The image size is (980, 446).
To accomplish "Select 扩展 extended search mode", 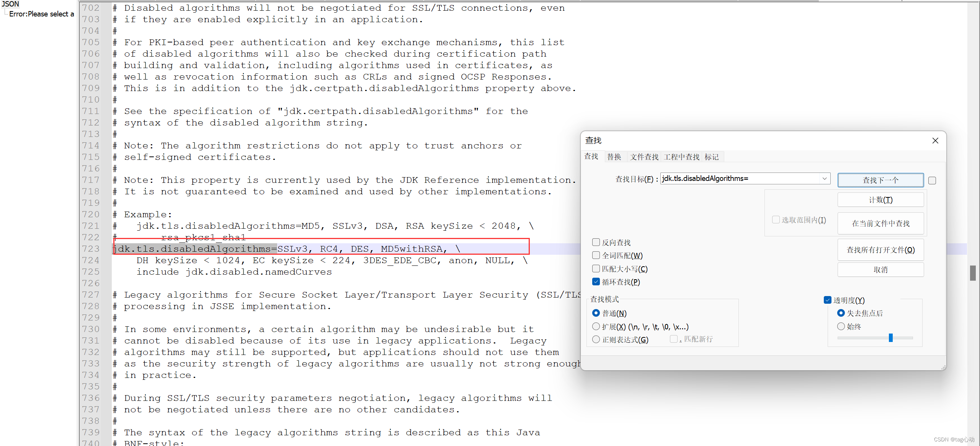I will 596,327.
